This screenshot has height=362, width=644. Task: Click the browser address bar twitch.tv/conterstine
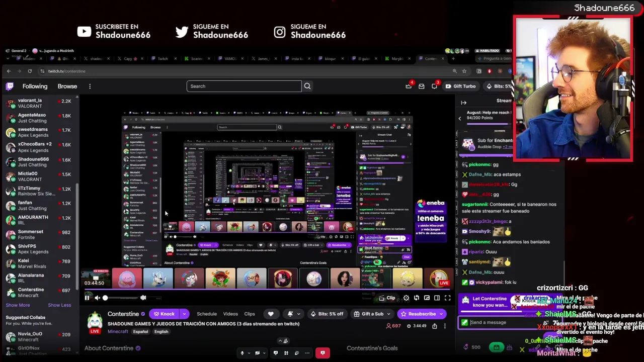(x=67, y=71)
